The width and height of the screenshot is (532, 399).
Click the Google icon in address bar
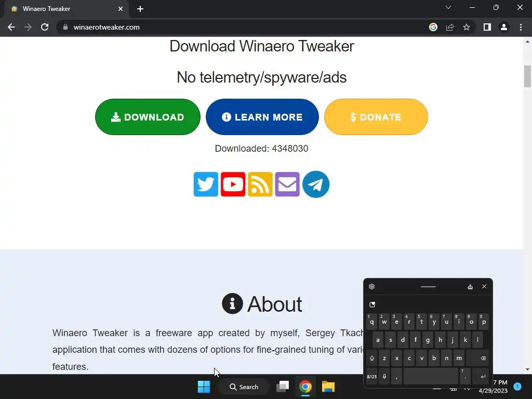[433, 27]
